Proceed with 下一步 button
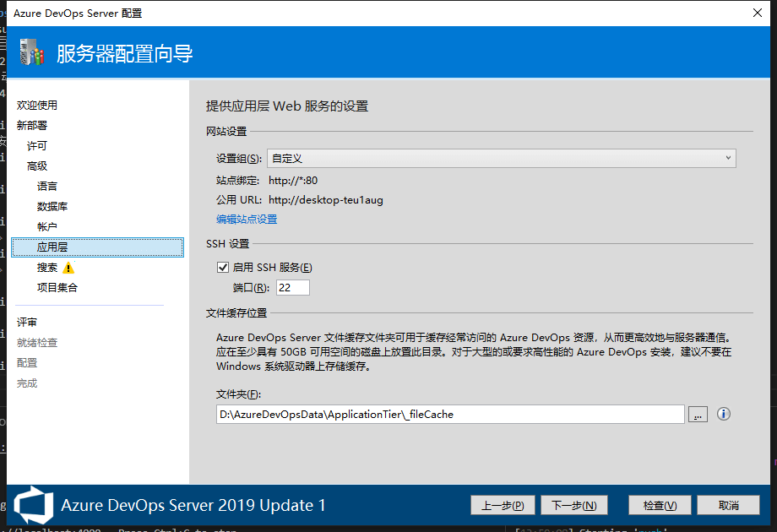Viewport: 777px width, 532px height. (x=574, y=505)
